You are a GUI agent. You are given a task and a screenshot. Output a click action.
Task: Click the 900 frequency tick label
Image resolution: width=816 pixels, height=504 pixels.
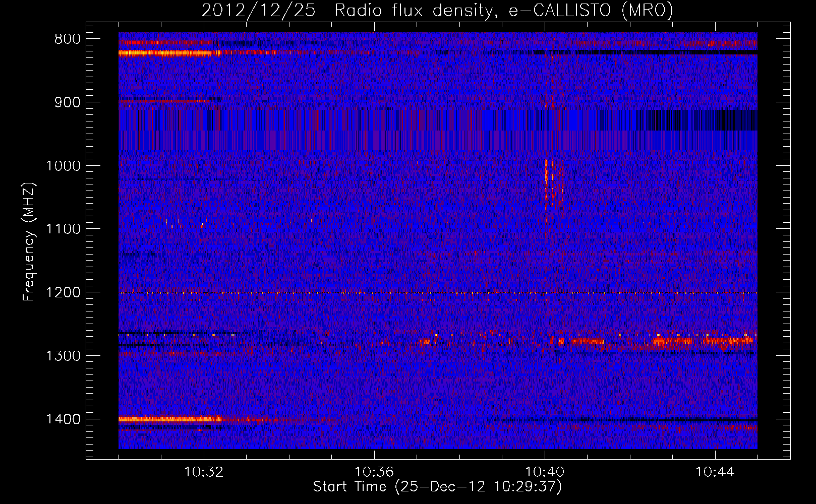pos(67,102)
